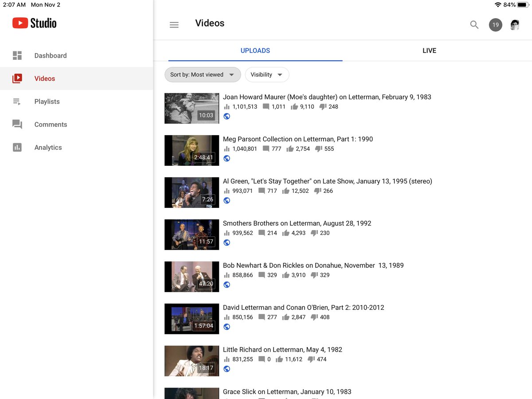Image resolution: width=532 pixels, height=399 pixels.
Task: Click the 1,101,513 view count
Action: [245, 107]
